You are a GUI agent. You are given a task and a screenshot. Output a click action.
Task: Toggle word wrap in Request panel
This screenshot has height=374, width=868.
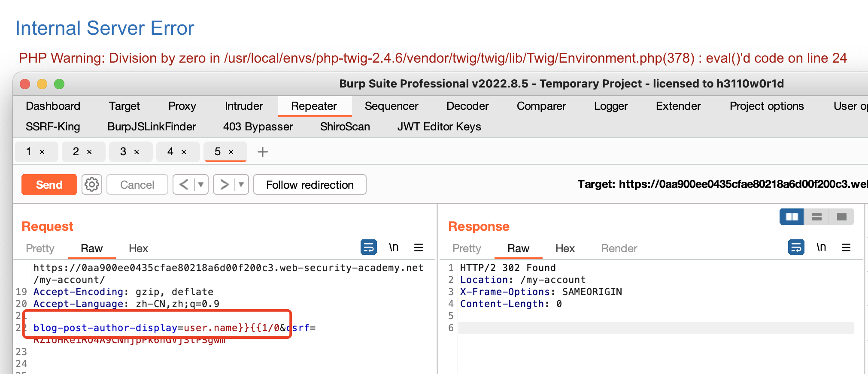click(x=369, y=247)
